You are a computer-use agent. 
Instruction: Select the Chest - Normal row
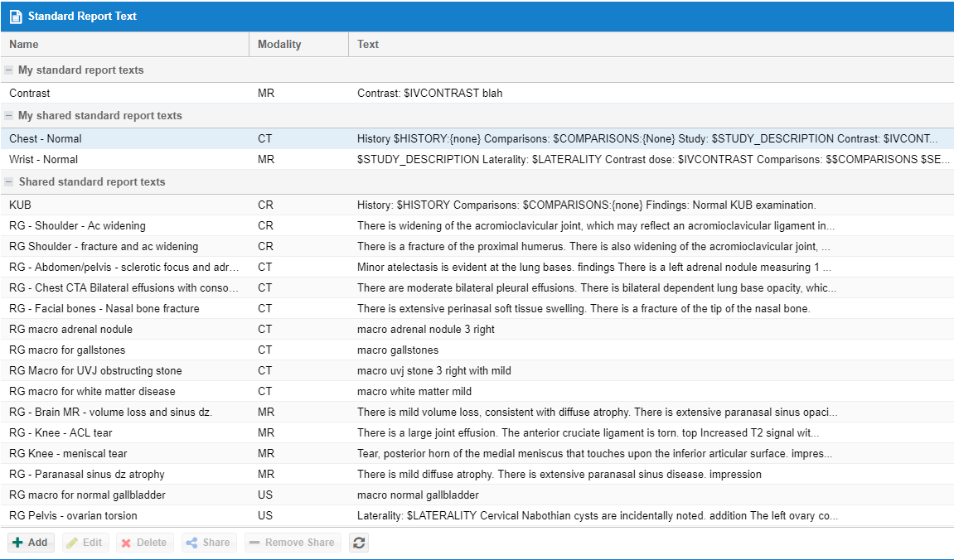pos(477,138)
